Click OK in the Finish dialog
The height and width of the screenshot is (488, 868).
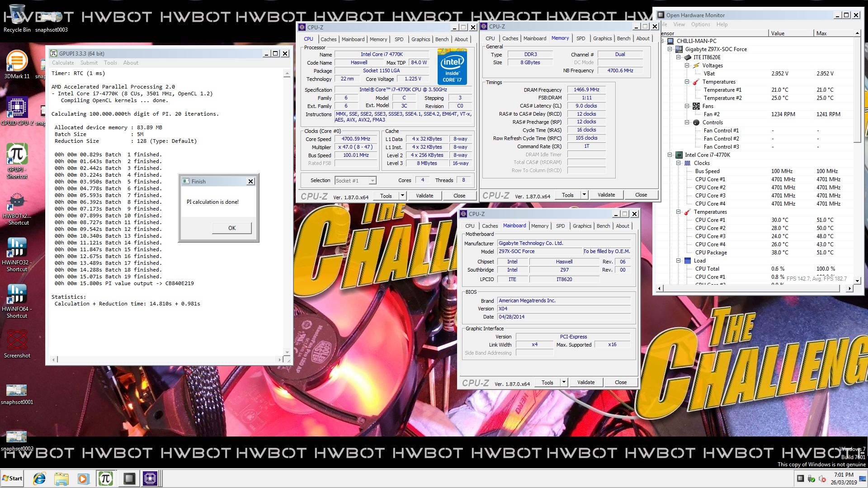[x=232, y=228]
